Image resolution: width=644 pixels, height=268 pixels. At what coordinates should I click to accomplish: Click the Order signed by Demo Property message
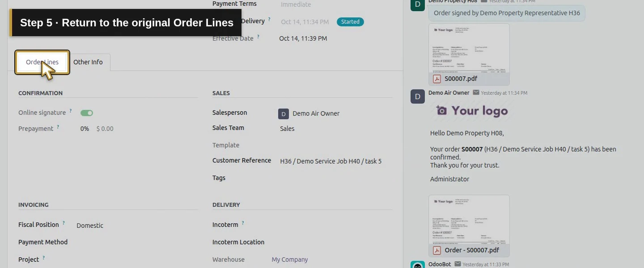(x=507, y=13)
